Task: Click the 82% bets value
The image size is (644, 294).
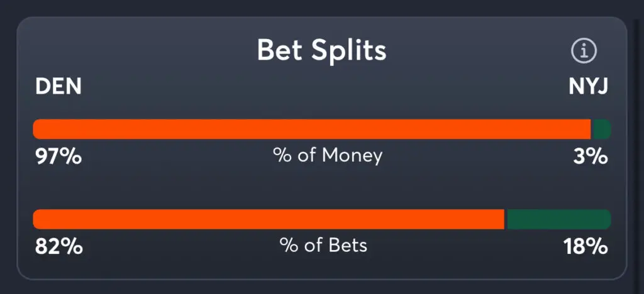Action: pos(58,246)
